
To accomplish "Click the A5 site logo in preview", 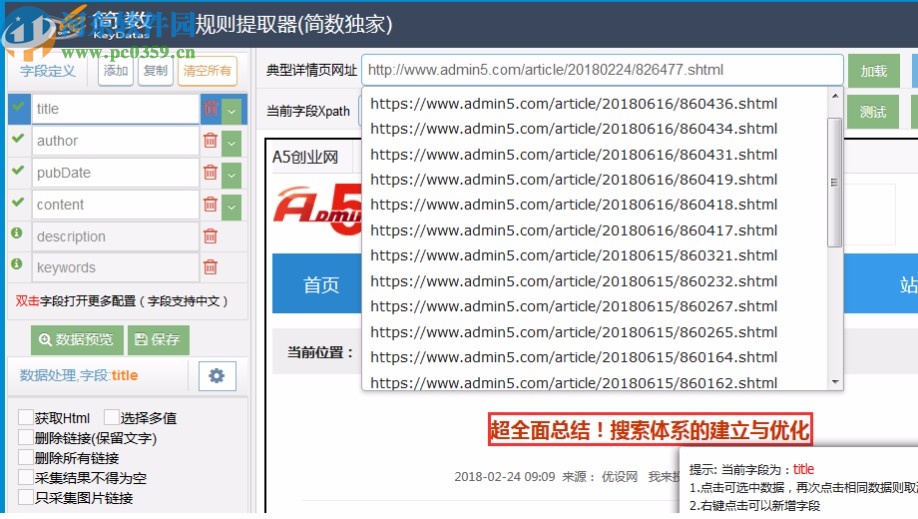I will tap(318, 211).
